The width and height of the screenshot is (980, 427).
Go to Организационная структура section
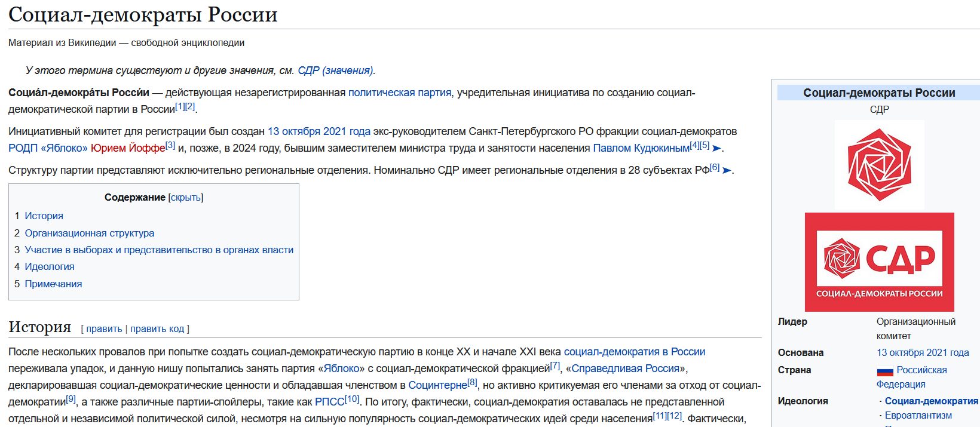click(89, 233)
